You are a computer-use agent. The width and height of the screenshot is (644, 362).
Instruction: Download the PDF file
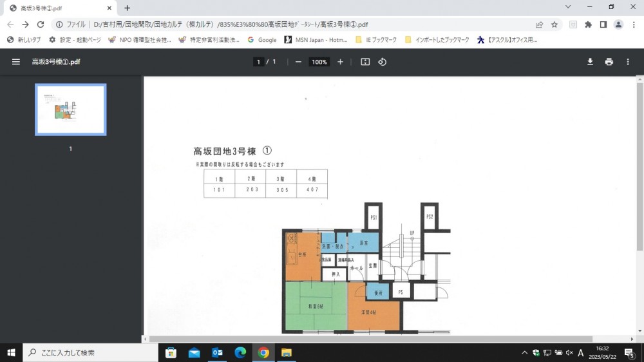pos(589,62)
